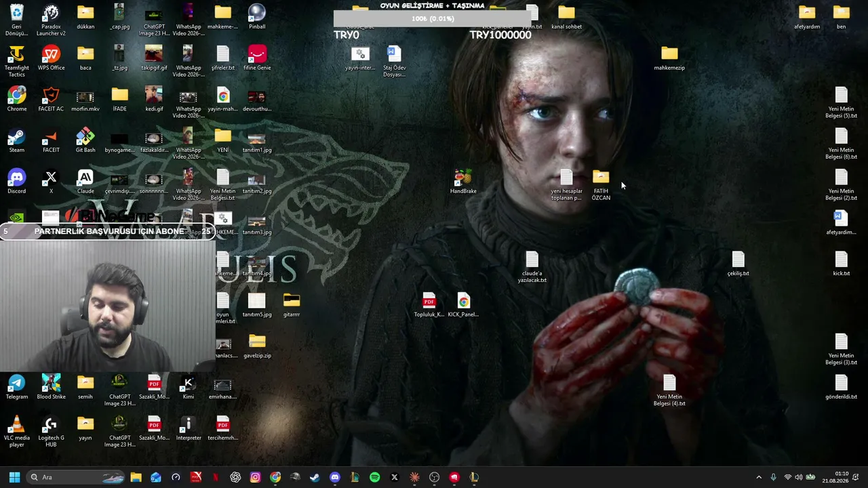Select the Kimi desktop shortcut

[189, 387]
